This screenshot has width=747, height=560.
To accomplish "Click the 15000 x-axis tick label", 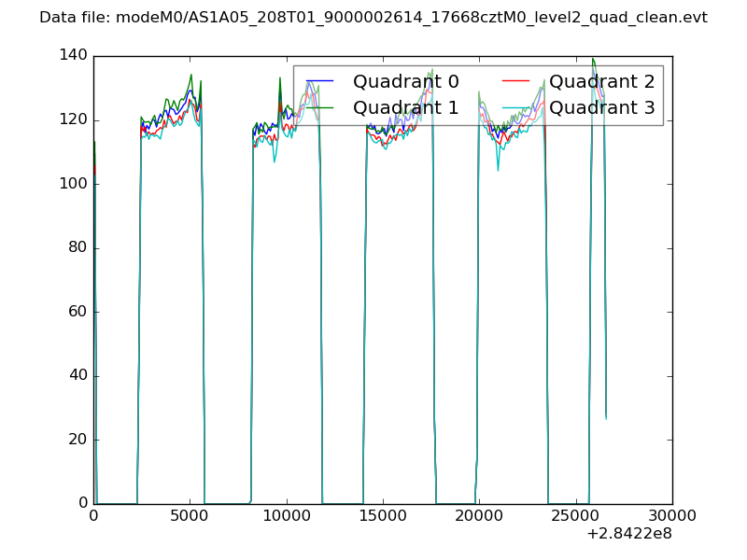I will pyautogui.click(x=383, y=515).
